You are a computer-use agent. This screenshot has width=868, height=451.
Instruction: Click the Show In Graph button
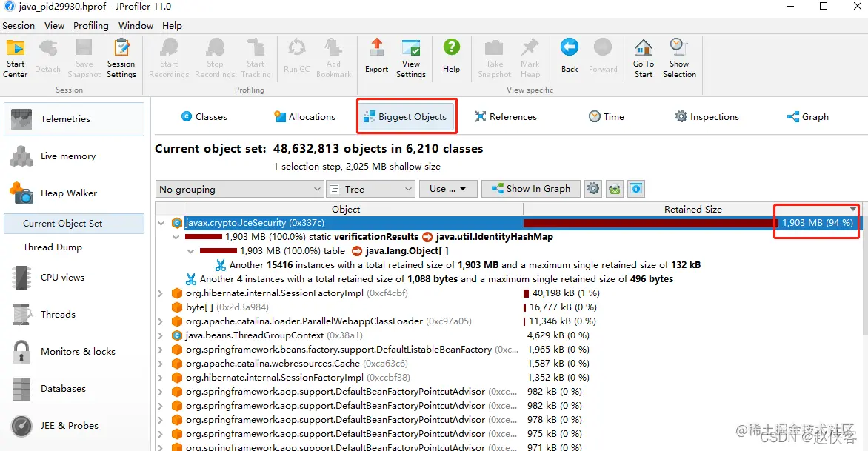coord(530,189)
